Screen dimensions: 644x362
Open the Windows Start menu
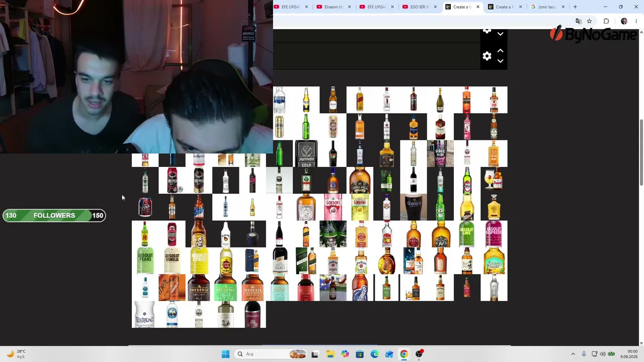(225, 354)
